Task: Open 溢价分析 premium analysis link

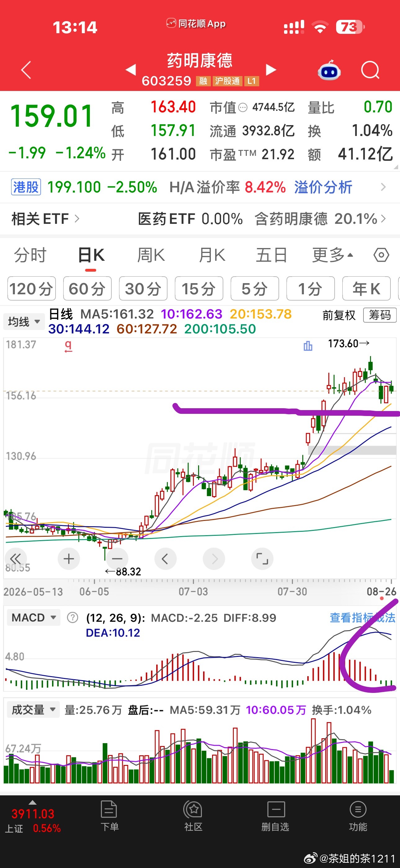Action: coord(323,187)
